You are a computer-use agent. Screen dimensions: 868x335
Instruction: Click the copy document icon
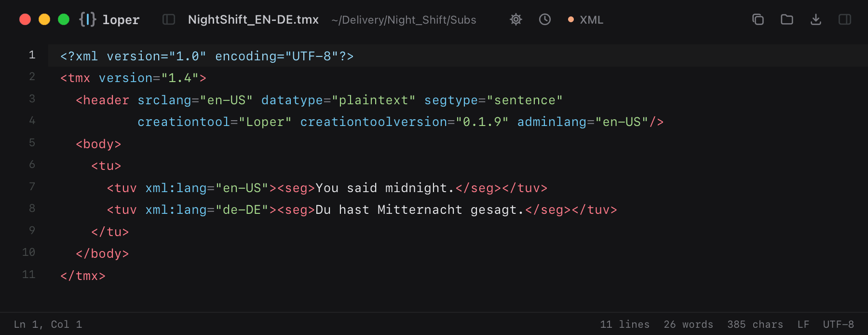[758, 19]
